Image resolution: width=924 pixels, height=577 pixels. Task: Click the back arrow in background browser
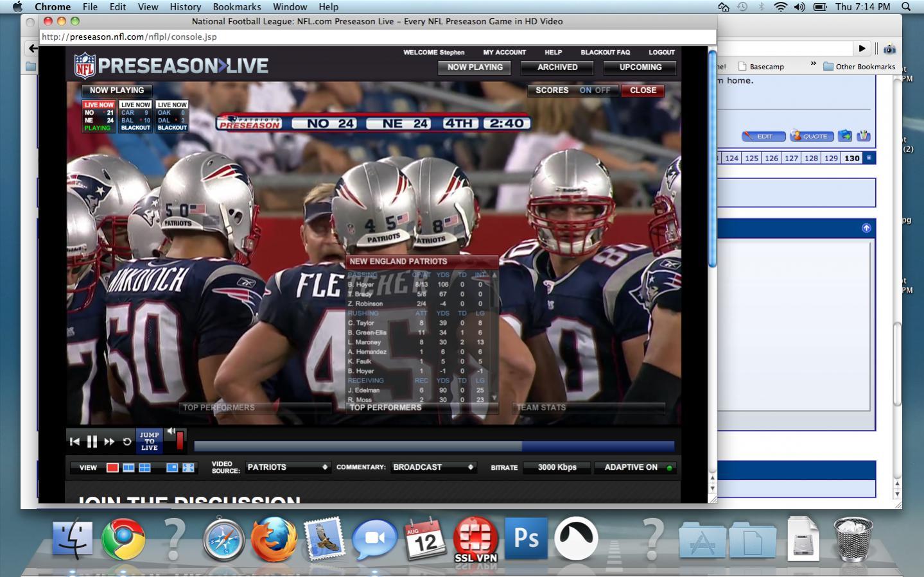(x=32, y=48)
